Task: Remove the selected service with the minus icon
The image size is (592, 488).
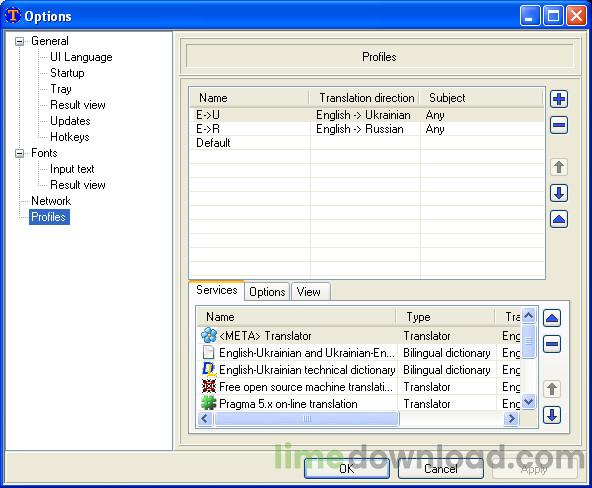Action: [x=552, y=344]
